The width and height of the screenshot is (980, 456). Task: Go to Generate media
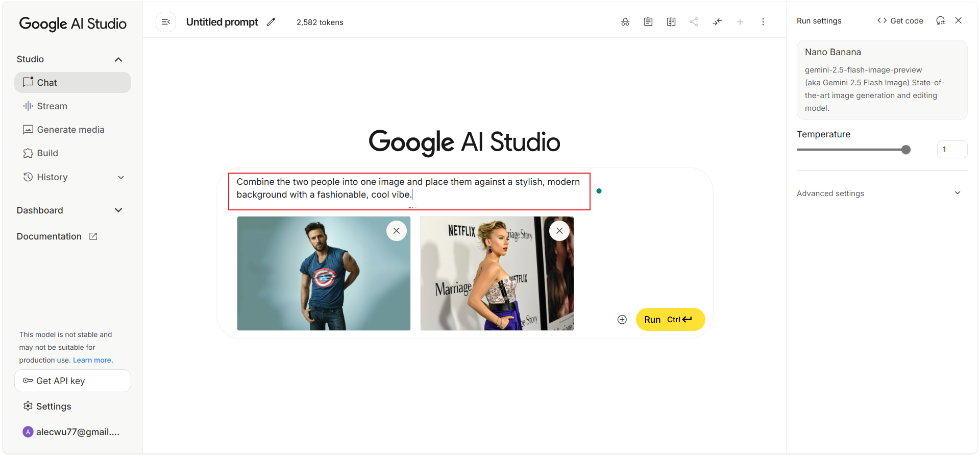(x=70, y=130)
